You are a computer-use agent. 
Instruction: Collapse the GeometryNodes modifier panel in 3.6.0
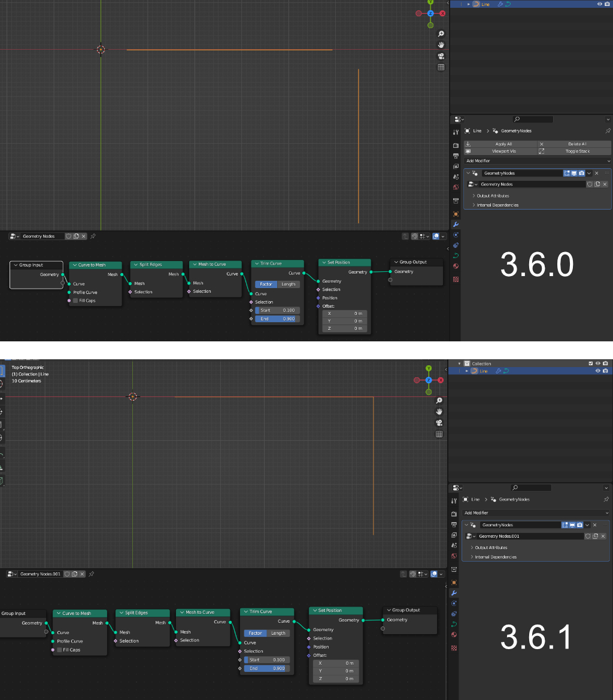[468, 173]
